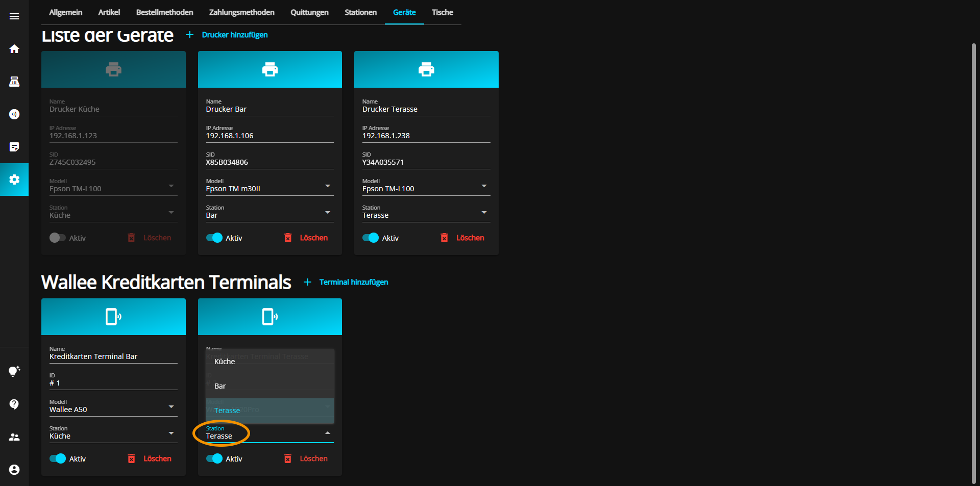Click Drucker hinzufügen to add a printer
This screenshot has height=486, width=980.
[x=227, y=35]
